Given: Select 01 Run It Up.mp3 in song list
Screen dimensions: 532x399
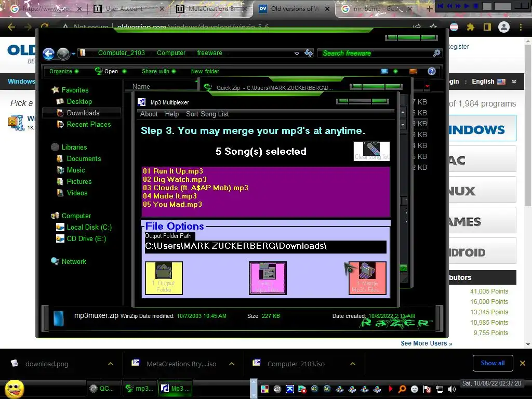Looking at the screenshot, I should pos(173,171).
